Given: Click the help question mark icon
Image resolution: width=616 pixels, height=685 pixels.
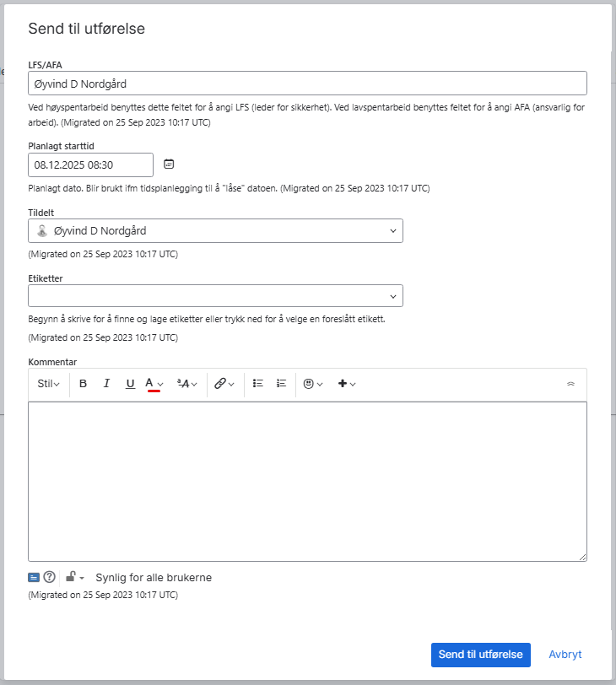Looking at the screenshot, I should 50,578.
